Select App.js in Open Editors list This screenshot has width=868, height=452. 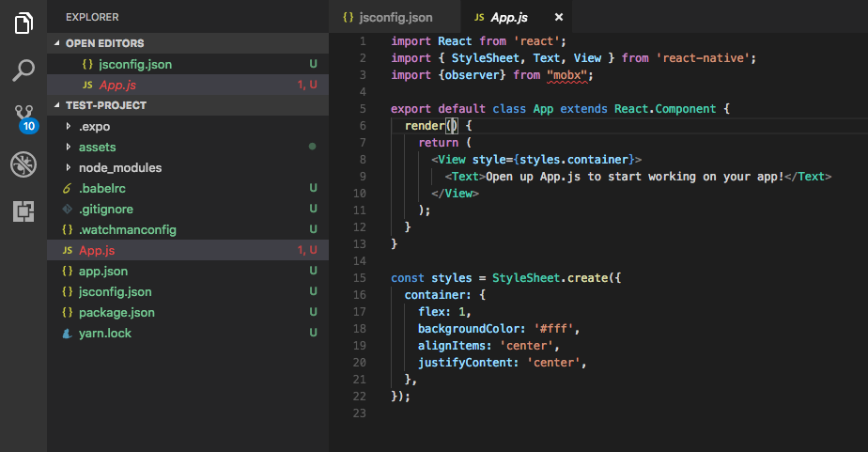pyautogui.click(x=188, y=85)
